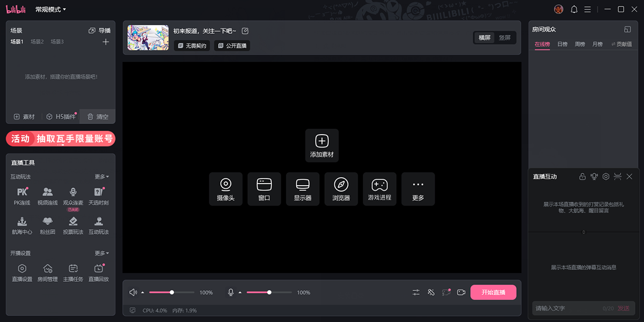Expand 开播设置 更多 dropdown
Image resolution: width=644 pixels, height=322 pixels.
pos(102,253)
